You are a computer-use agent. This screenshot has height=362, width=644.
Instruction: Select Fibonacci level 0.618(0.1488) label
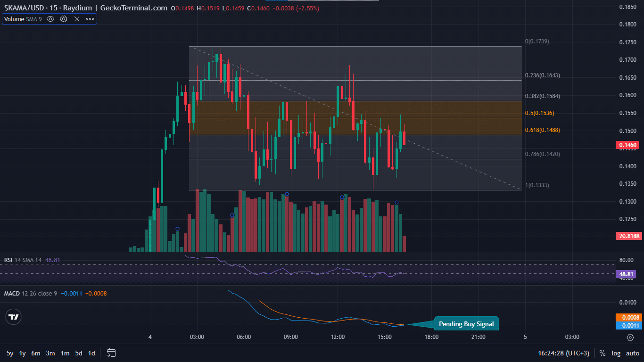[x=543, y=130]
